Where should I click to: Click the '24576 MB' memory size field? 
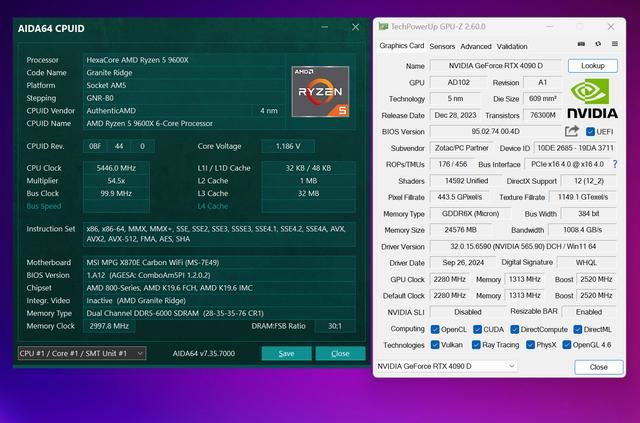pos(460,230)
